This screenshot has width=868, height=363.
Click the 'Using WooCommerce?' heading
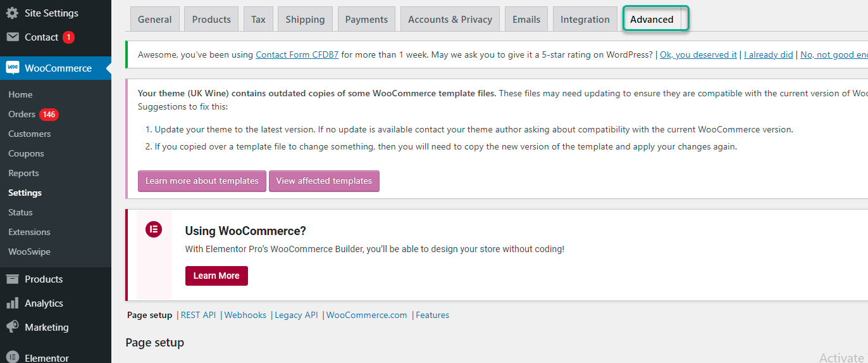(245, 231)
